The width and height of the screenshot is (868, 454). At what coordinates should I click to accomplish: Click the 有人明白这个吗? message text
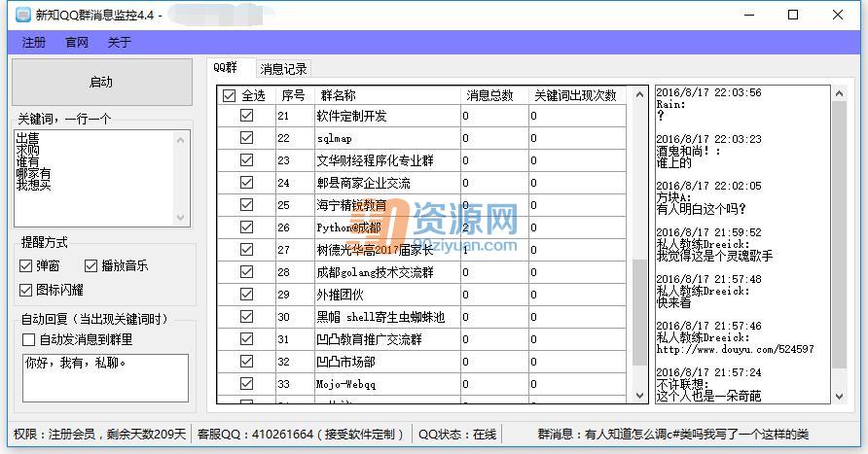point(701,209)
